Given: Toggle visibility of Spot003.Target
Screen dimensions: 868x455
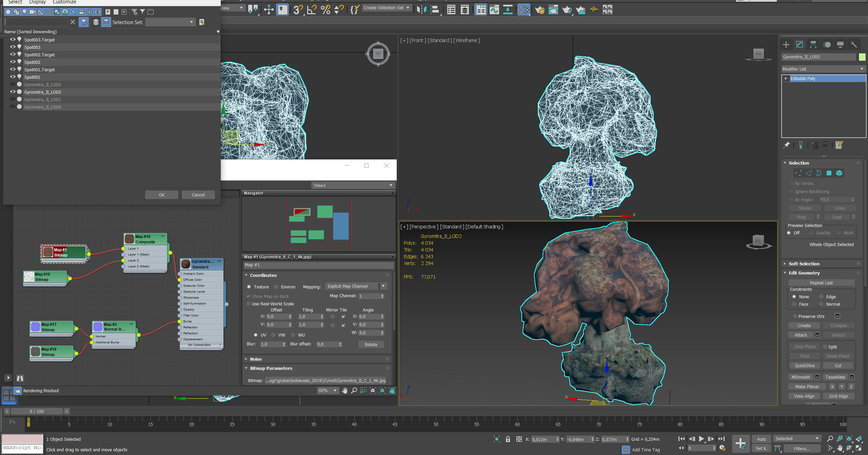Looking at the screenshot, I should pos(13,39).
